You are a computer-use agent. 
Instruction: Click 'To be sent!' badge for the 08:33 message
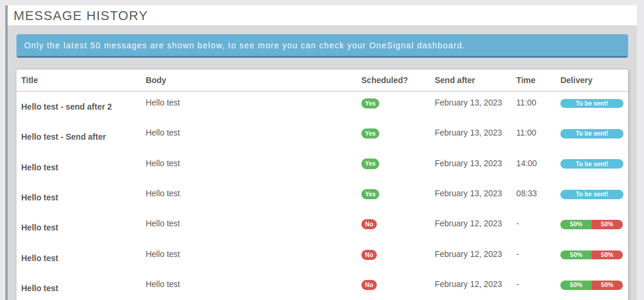591,194
